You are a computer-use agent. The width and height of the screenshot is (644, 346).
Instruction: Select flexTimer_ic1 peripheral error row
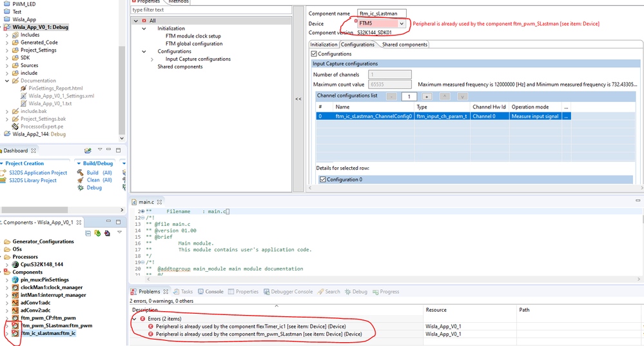251,327
